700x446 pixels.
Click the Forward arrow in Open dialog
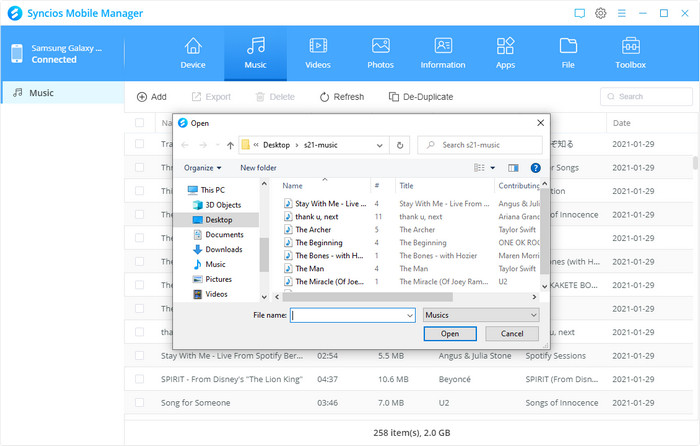(x=203, y=145)
